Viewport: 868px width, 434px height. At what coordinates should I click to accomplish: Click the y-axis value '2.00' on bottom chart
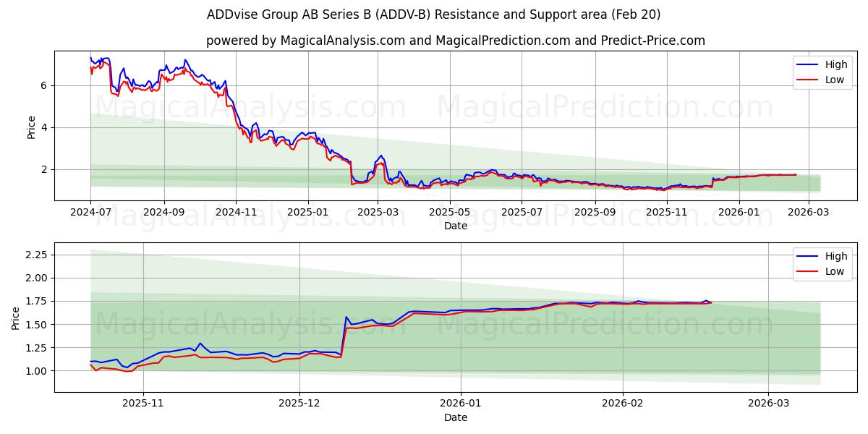tap(37, 278)
